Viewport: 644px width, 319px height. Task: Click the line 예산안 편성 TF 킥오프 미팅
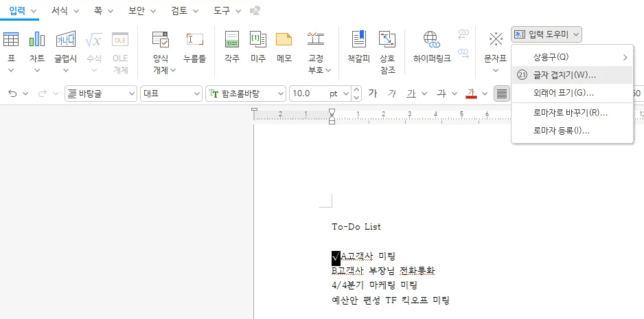click(391, 300)
